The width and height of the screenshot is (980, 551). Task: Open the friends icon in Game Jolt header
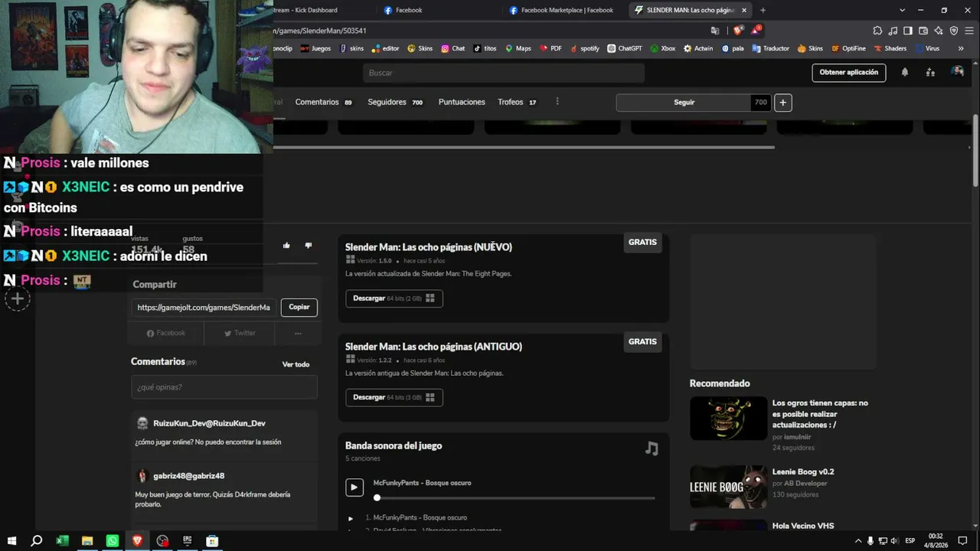930,72
